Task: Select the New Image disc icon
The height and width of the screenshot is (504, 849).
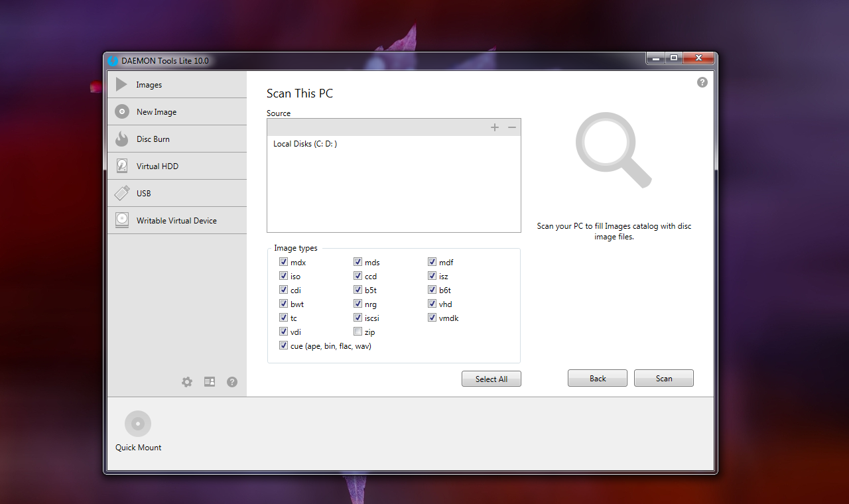Action: tap(121, 111)
